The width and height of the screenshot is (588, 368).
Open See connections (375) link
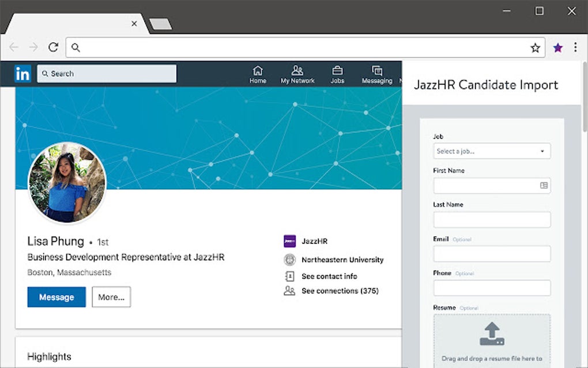click(x=340, y=291)
